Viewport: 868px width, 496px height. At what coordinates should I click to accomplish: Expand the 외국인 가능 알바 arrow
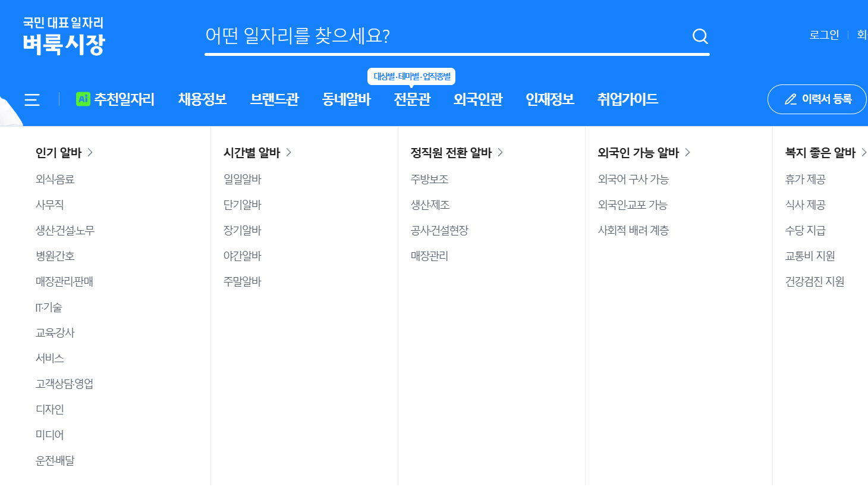688,152
